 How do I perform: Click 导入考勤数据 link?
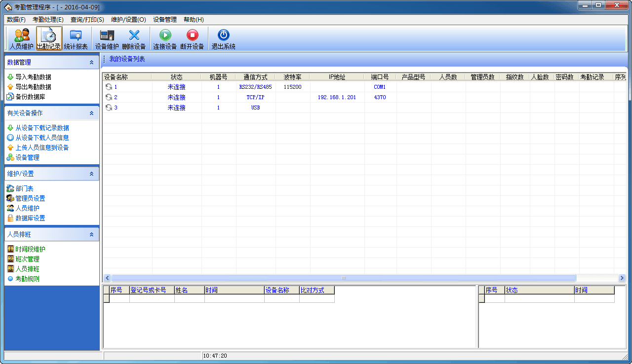point(33,77)
